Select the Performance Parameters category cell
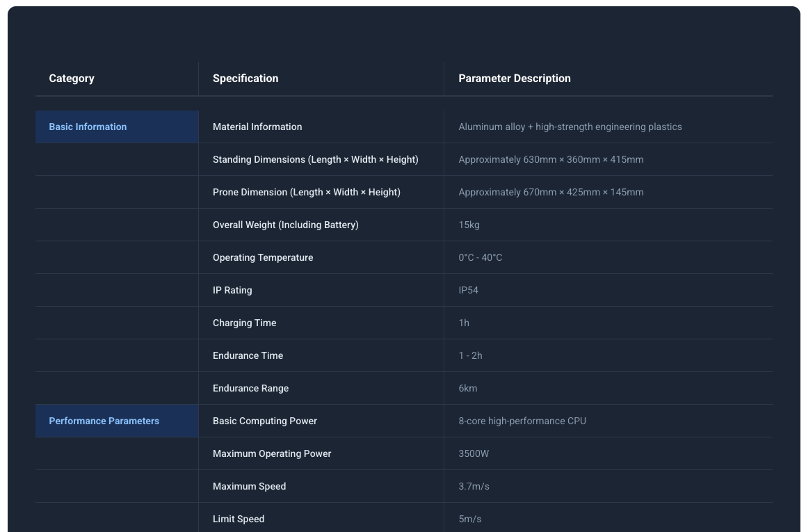806x532 pixels. 104,421
